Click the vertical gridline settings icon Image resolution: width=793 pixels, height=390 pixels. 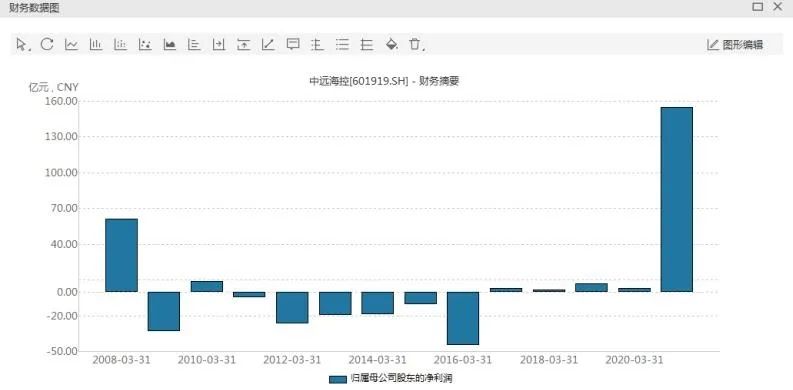tap(317, 45)
